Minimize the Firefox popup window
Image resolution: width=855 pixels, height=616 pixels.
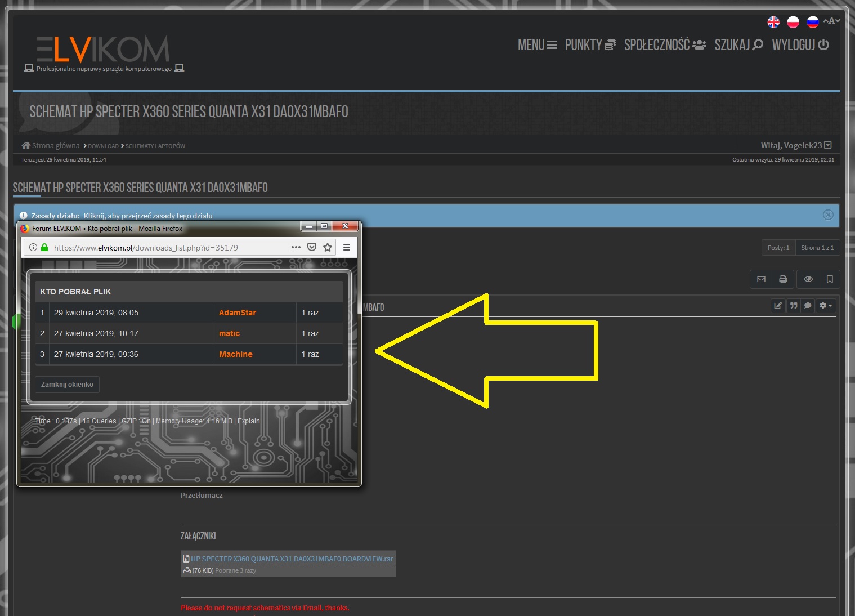click(x=308, y=226)
